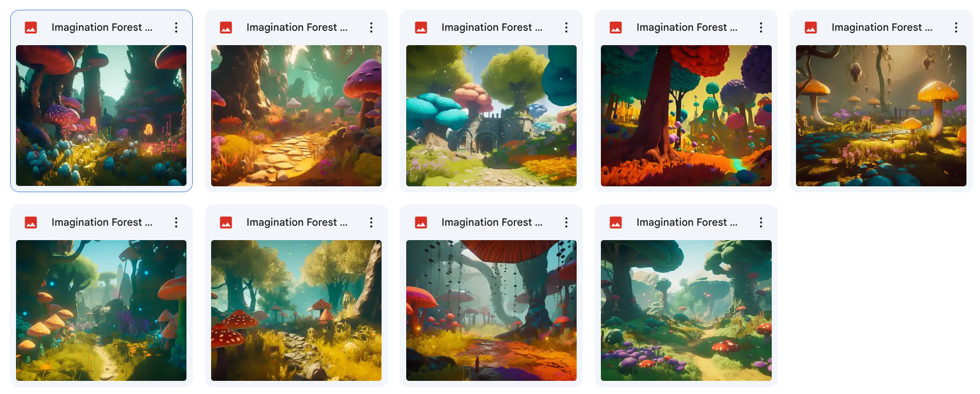Open more options on the selected first card

(176, 27)
